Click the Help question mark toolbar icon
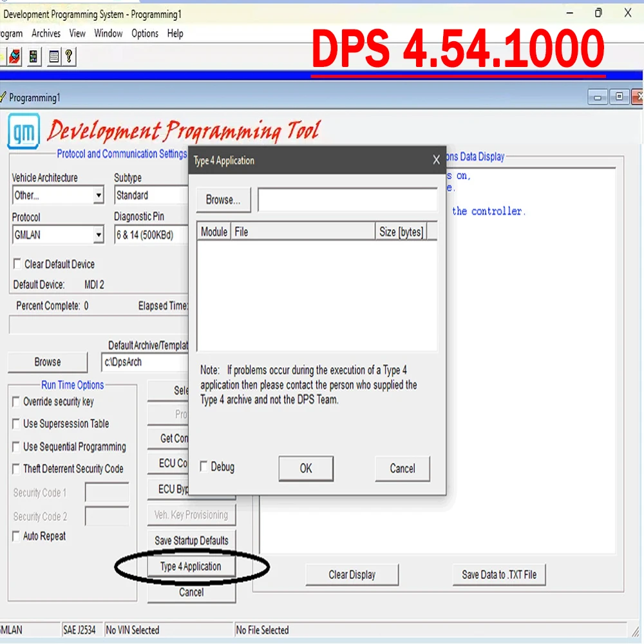The image size is (644, 644). coord(68,56)
